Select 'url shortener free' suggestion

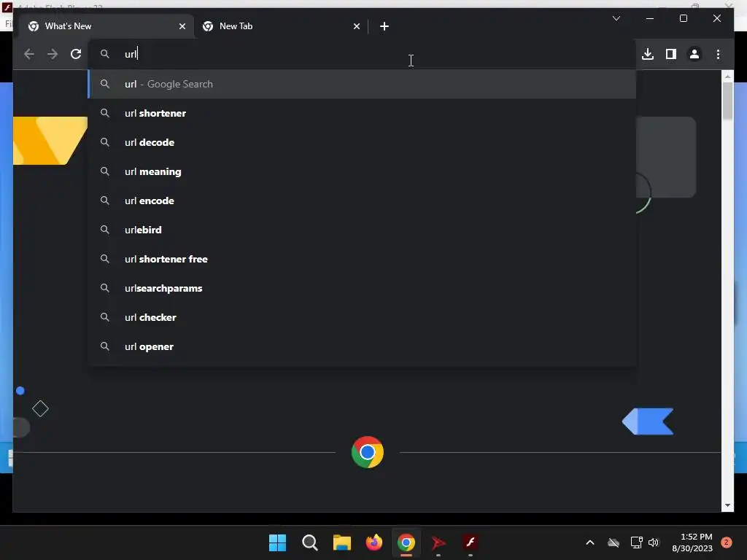362,259
